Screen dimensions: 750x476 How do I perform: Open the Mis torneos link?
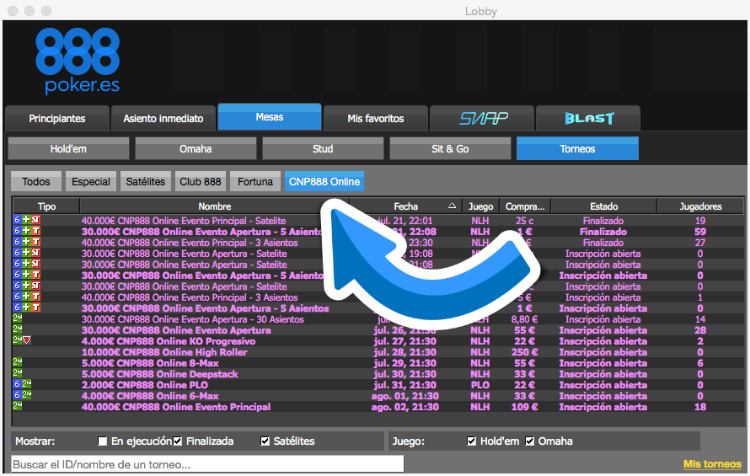(712, 464)
